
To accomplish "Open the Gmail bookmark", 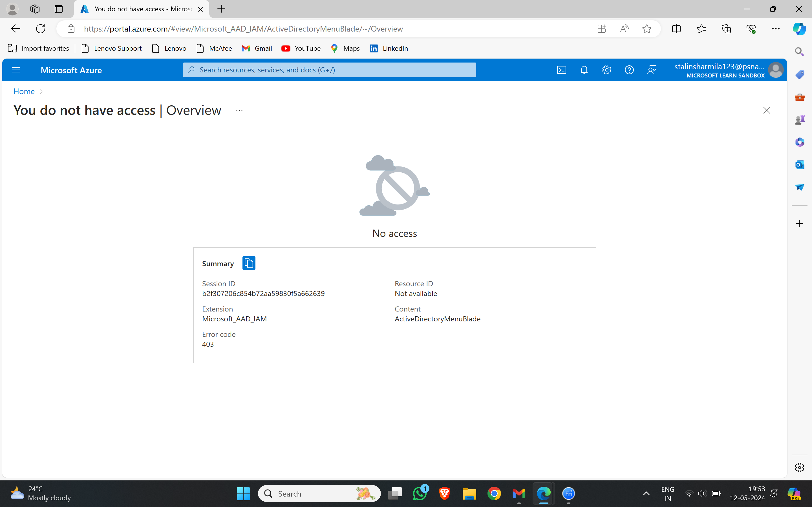I will pyautogui.click(x=257, y=48).
